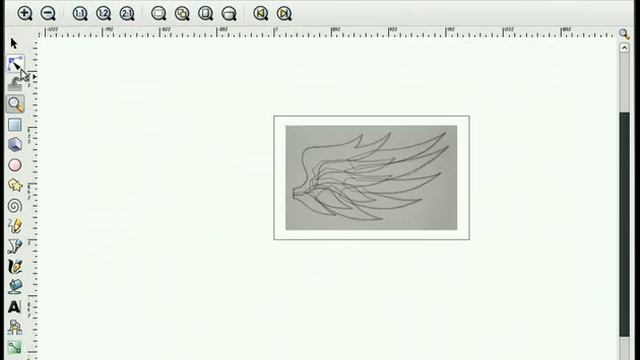This screenshot has height=360, width=640.
Task: Set zoom to 2:1
Action: tap(127, 13)
